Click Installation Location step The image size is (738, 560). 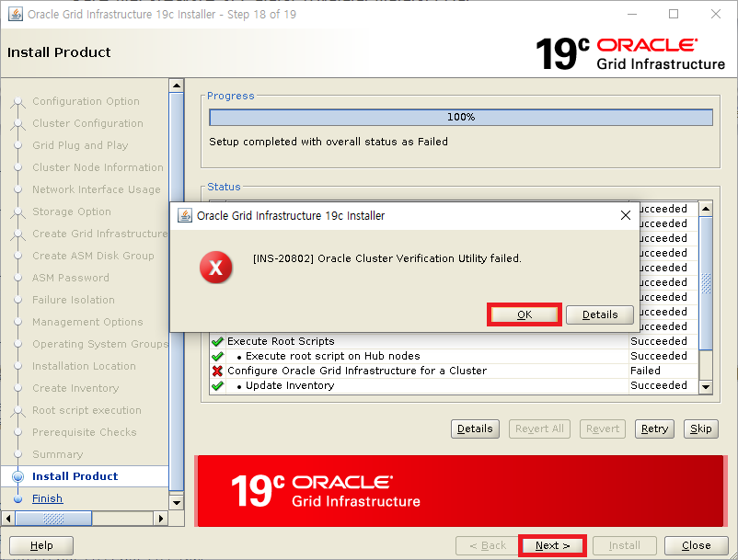pyautogui.click(x=84, y=366)
